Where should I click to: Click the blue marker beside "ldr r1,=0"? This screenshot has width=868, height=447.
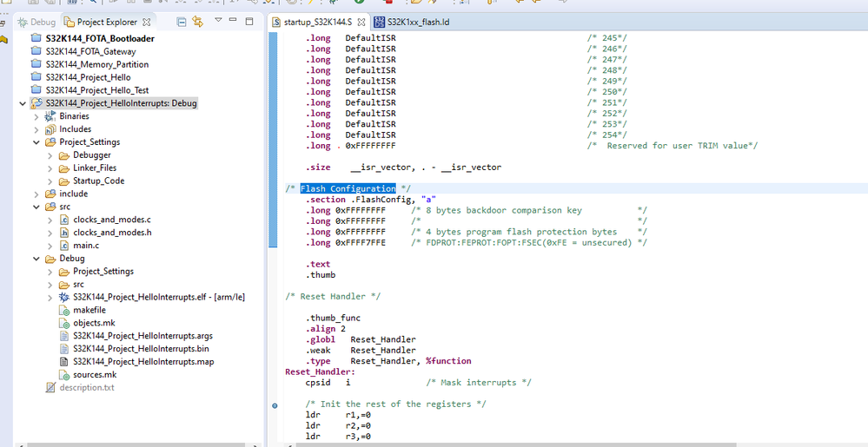point(275,405)
